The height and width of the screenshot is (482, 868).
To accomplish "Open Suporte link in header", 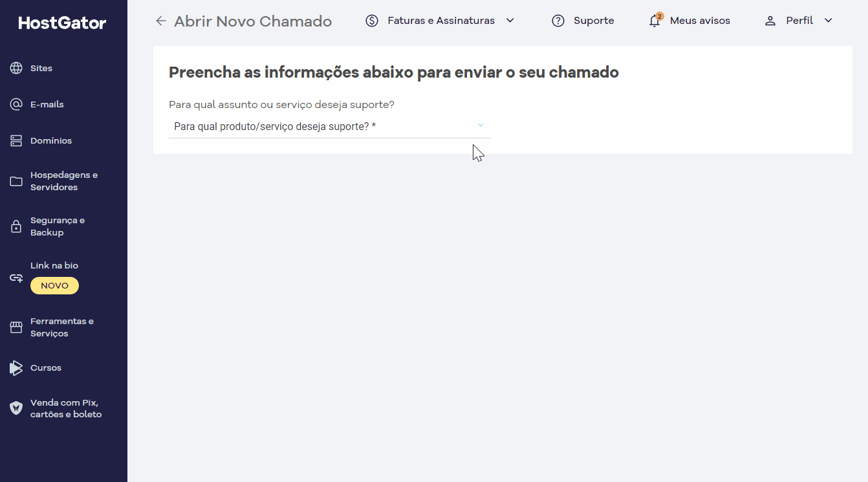I will 594,21.
